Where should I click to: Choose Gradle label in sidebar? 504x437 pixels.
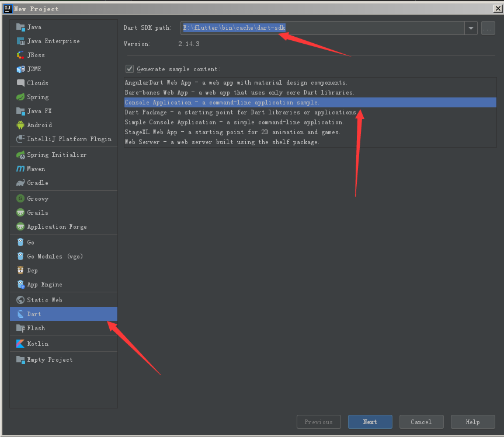[x=37, y=183]
